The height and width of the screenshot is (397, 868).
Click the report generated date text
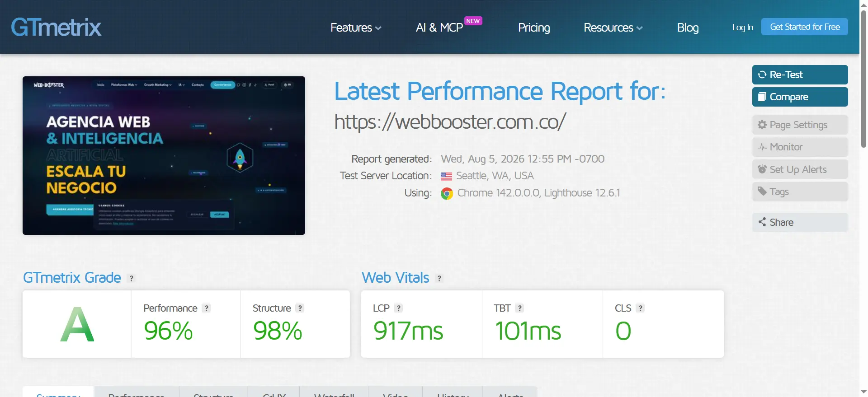[x=523, y=159]
